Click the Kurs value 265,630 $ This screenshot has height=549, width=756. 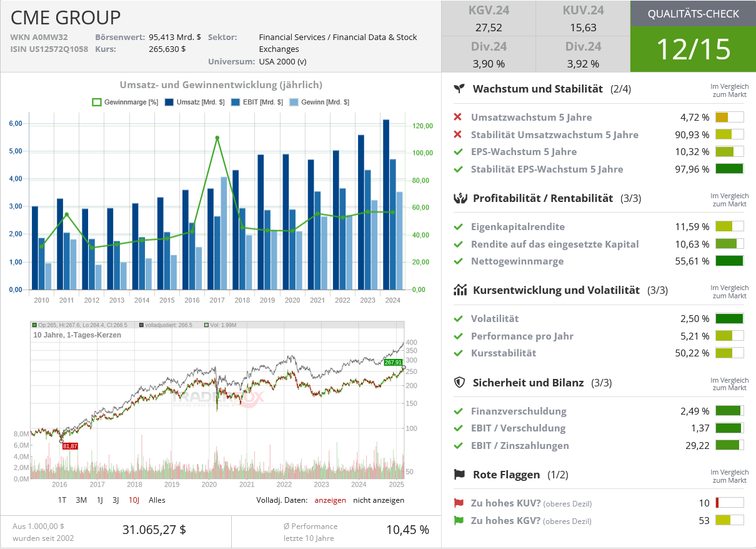click(167, 49)
